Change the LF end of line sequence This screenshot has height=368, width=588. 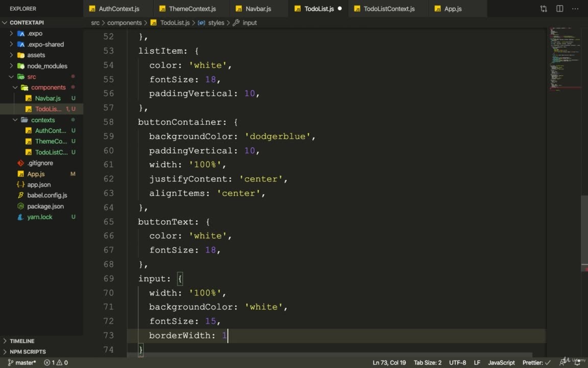tap(477, 363)
